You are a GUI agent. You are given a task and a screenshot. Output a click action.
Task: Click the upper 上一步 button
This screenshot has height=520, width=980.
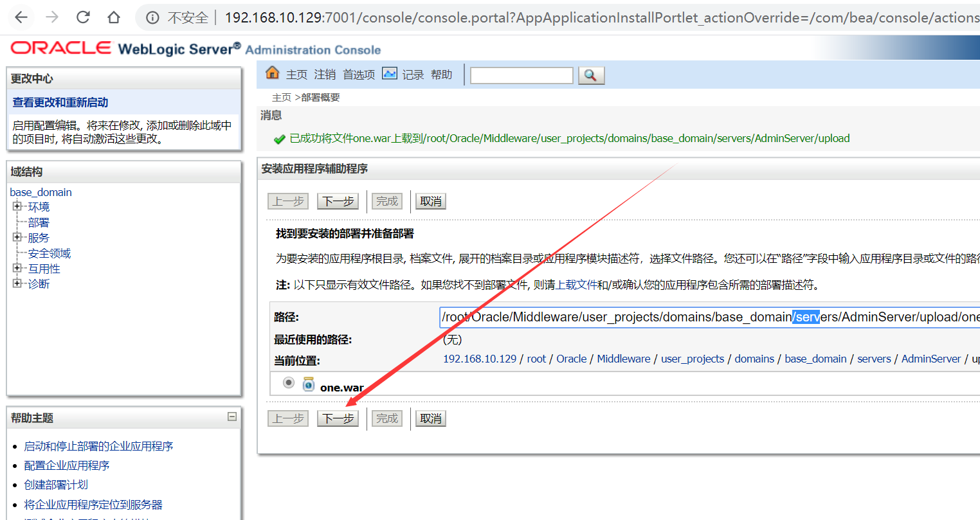tap(288, 201)
